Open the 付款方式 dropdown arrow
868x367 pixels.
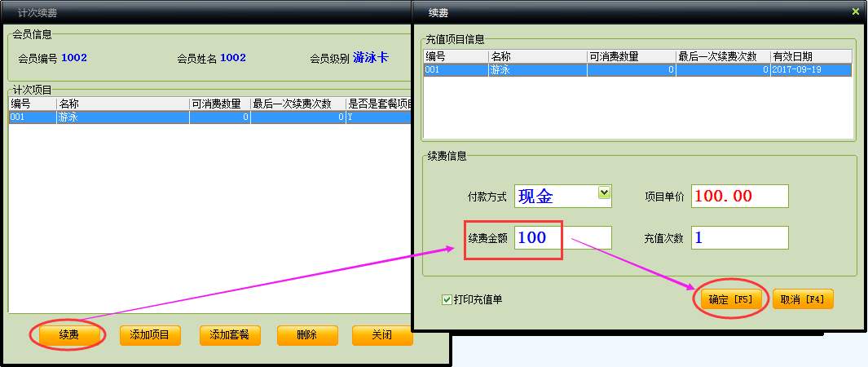click(x=605, y=192)
